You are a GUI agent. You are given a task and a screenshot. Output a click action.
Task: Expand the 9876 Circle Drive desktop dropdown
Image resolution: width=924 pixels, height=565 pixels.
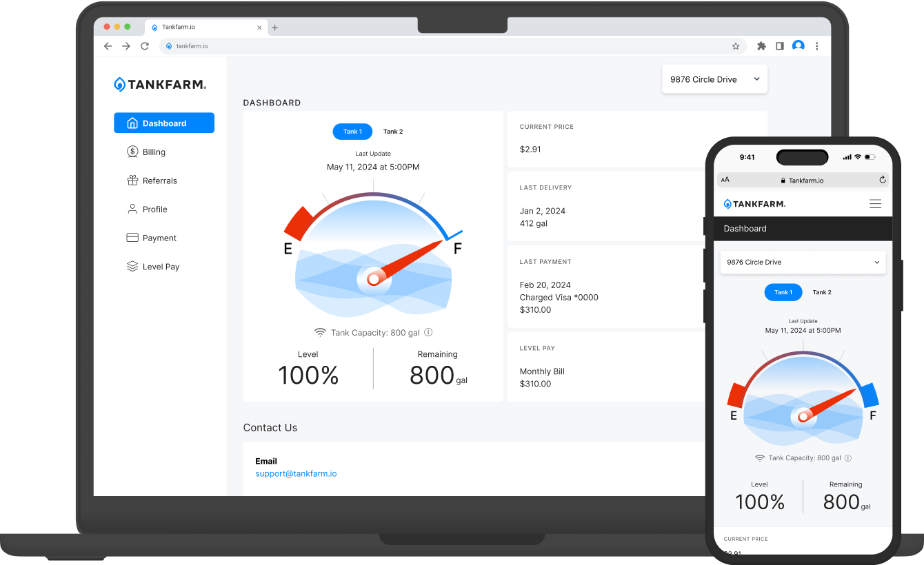[x=714, y=79]
